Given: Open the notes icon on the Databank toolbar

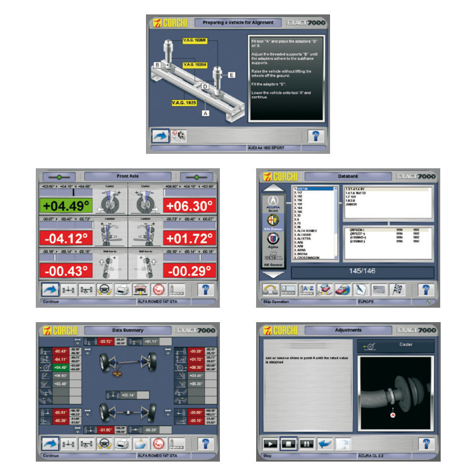Looking at the screenshot, I should (360, 290).
